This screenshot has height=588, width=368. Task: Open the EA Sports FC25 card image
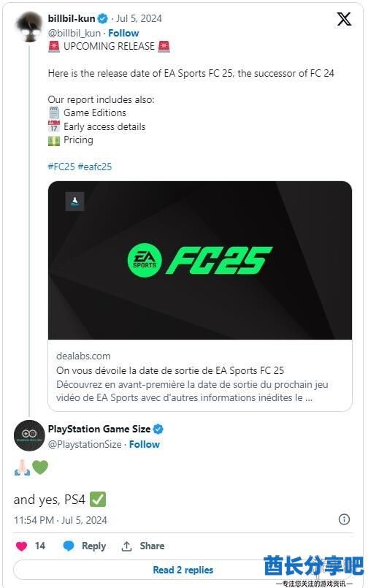point(200,260)
